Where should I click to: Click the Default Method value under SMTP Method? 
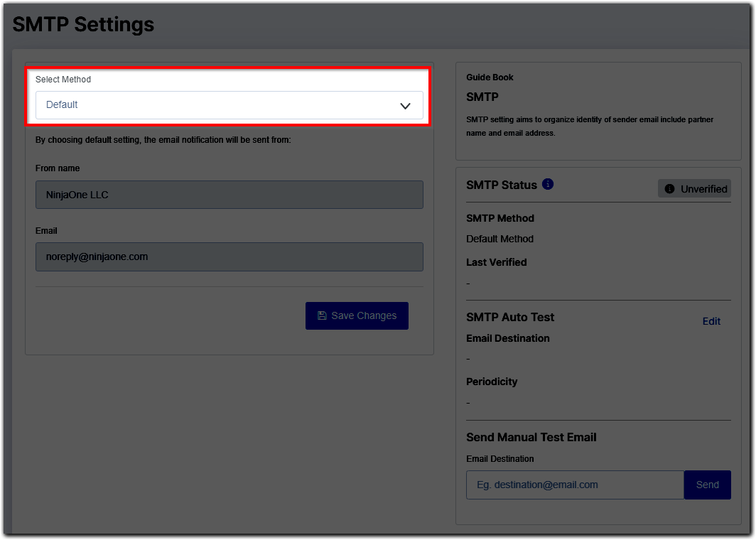(499, 239)
